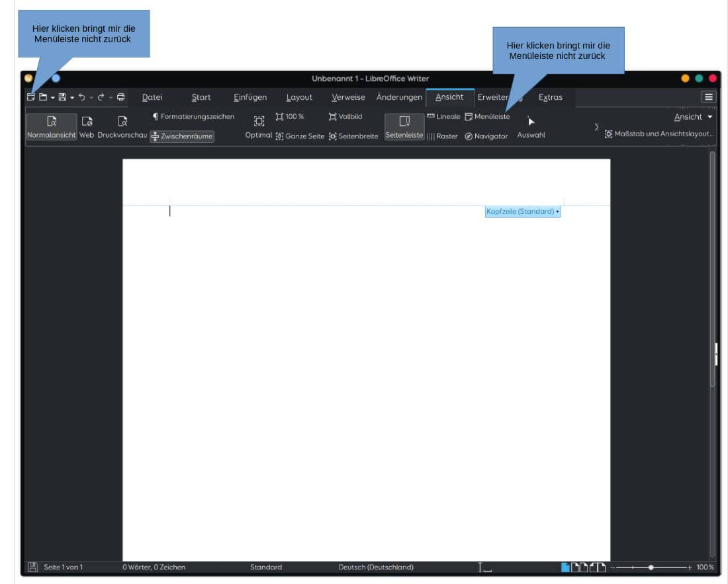Click the orange minimize window button
728x584 pixels.
pos(685,79)
